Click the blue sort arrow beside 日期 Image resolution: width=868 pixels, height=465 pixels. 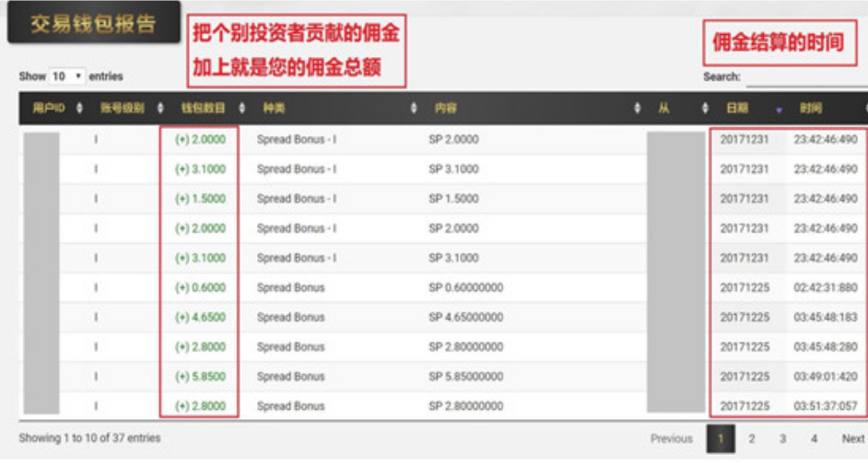[779, 110]
